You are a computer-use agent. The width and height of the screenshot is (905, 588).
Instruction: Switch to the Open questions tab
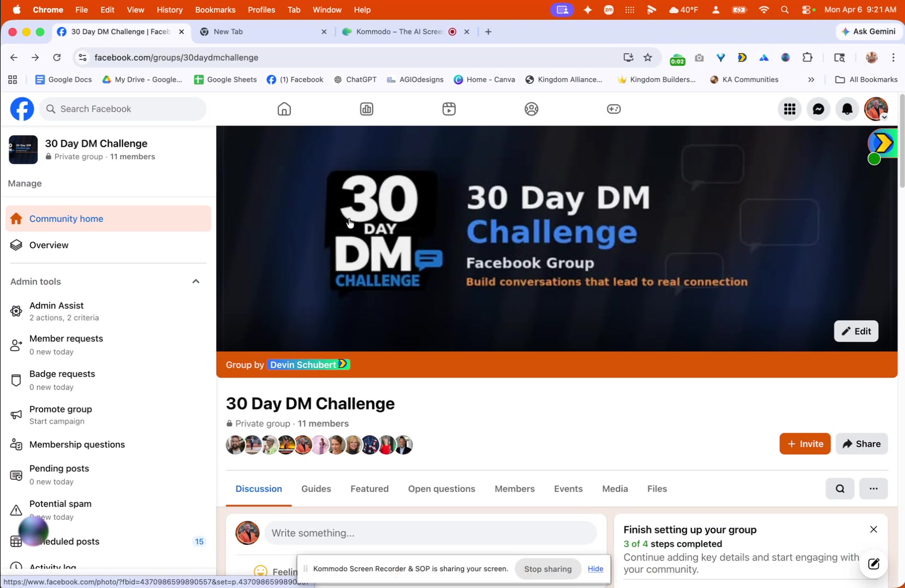click(442, 489)
